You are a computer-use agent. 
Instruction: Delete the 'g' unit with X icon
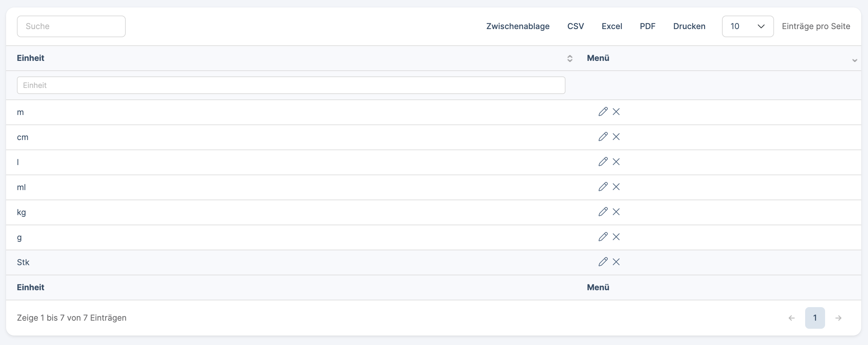point(616,237)
